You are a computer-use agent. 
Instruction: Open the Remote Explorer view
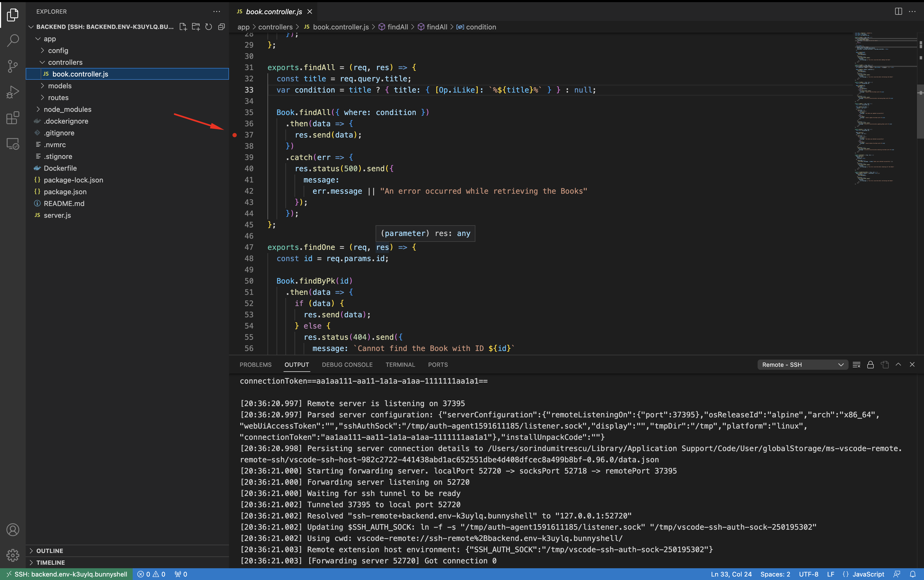click(13, 144)
